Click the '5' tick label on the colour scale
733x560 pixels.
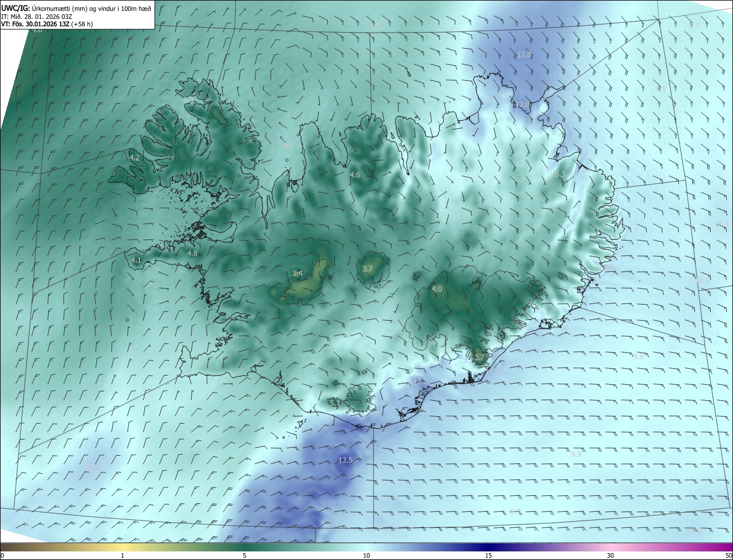pyautogui.click(x=245, y=555)
